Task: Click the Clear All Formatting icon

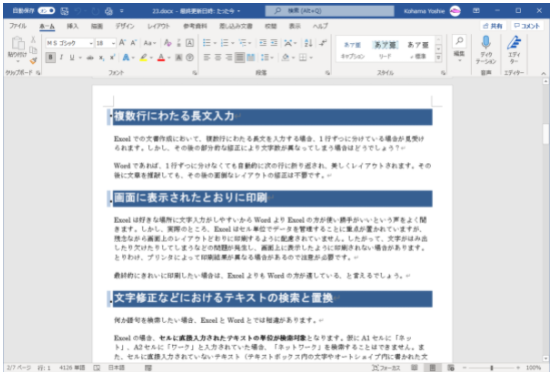Action: point(168,43)
